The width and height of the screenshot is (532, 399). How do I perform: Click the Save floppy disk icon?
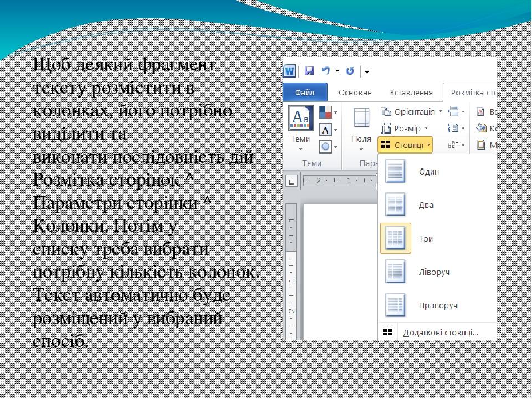coord(309,71)
